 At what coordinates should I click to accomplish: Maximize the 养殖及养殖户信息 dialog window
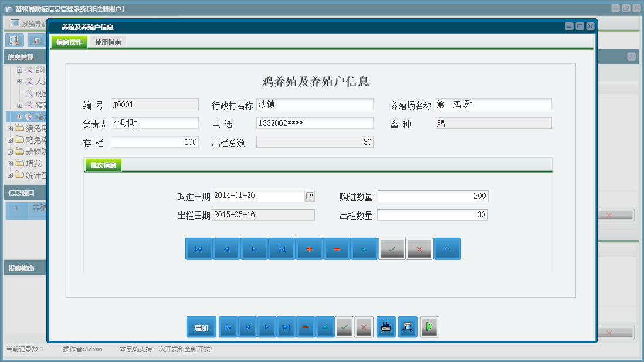[580, 26]
